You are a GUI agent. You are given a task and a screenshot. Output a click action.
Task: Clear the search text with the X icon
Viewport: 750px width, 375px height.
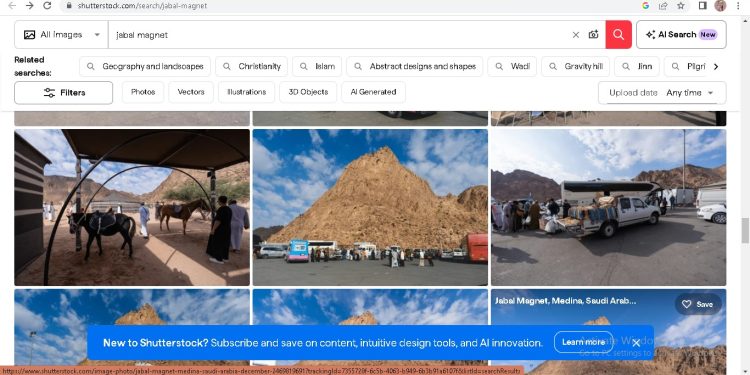[576, 34]
